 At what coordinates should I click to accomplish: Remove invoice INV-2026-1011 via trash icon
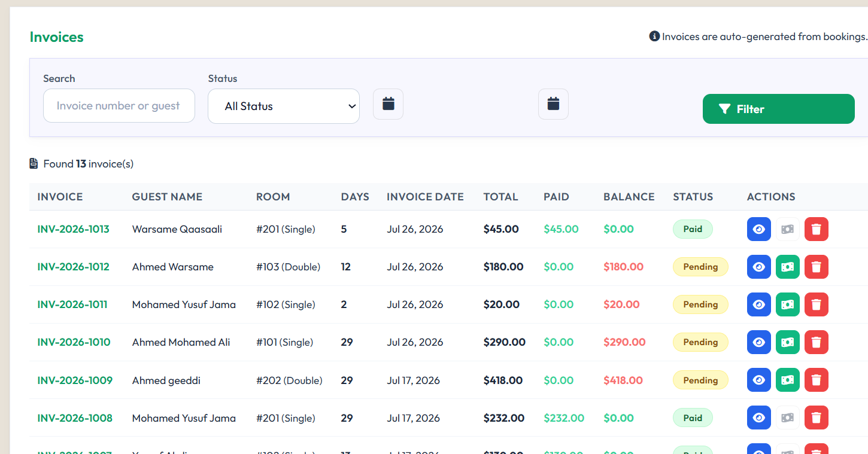pyautogui.click(x=817, y=304)
